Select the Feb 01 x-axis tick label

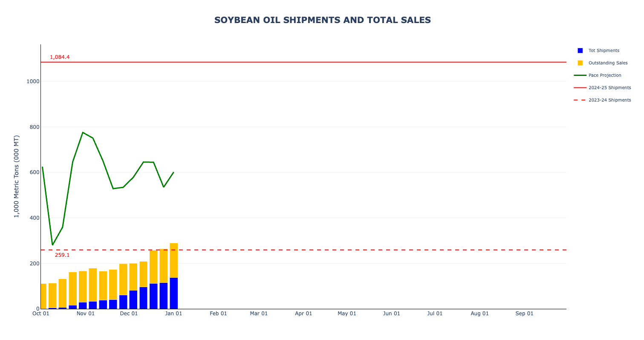(x=218, y=314)
